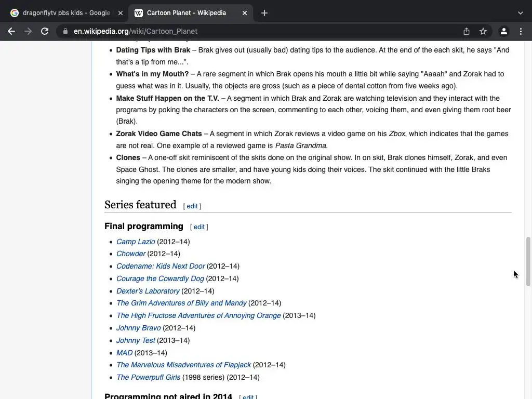Open the MAD link
532x399 pixels.
[124, 353]
